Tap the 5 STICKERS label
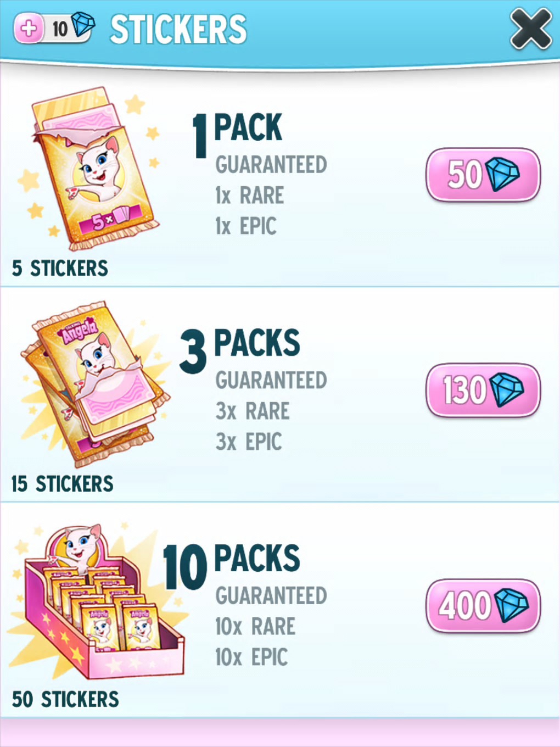The image size is (560, 747). click(60, 268)
